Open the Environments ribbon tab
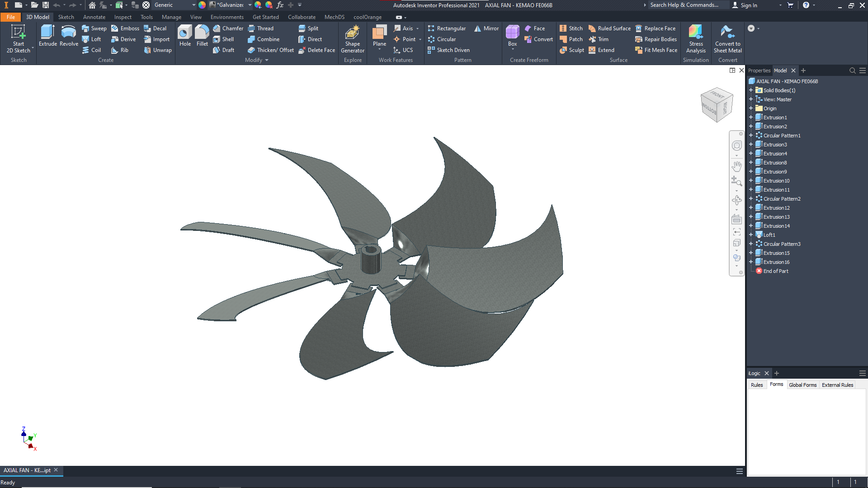868x488 pixels. pos(227,17)
